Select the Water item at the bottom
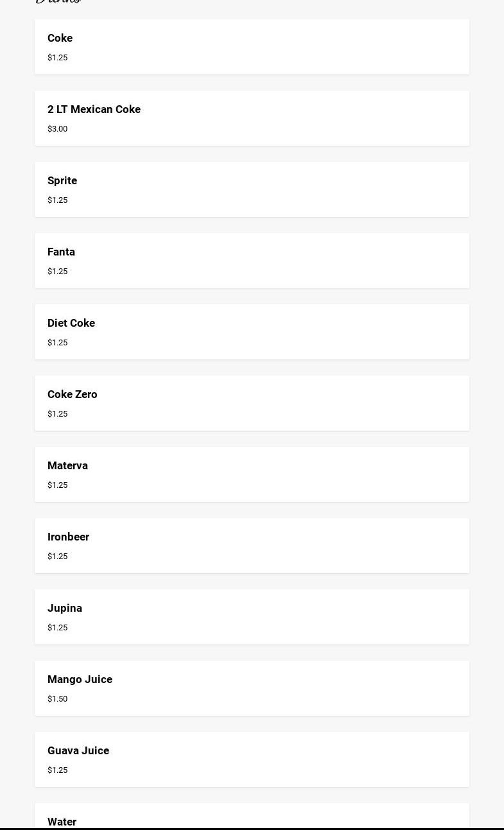 click(x=62, y=821)
